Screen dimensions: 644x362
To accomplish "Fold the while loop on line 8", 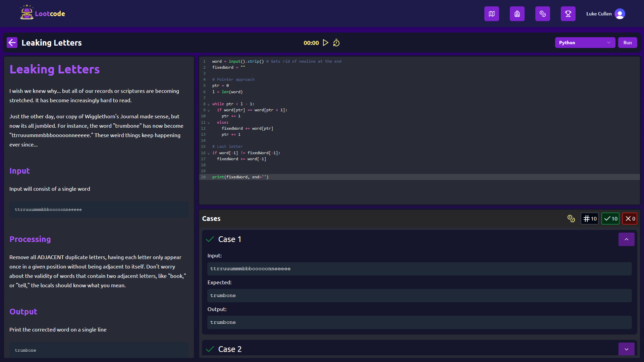I will (209, 104).
